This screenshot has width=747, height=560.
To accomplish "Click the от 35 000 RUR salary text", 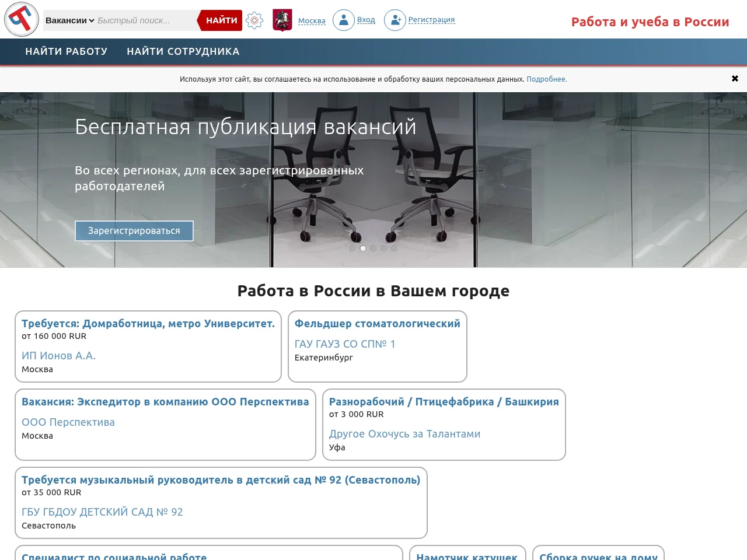I will [51, 492].
